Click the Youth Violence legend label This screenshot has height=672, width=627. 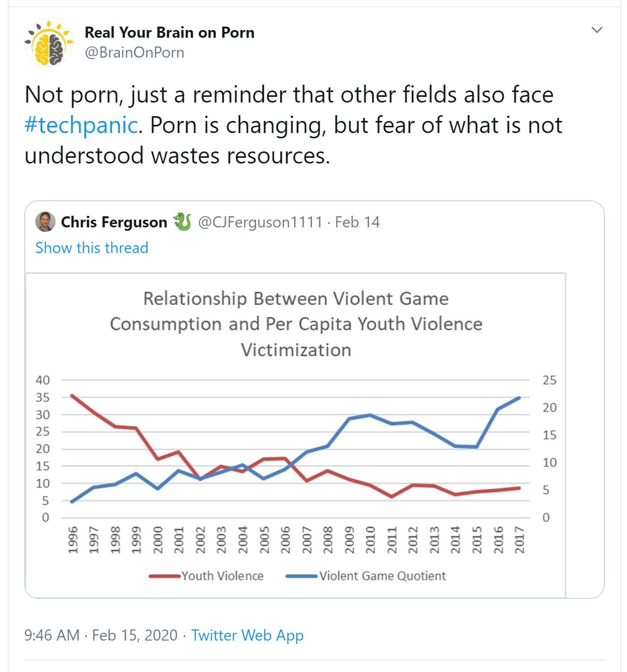click(x=222, y=576)
